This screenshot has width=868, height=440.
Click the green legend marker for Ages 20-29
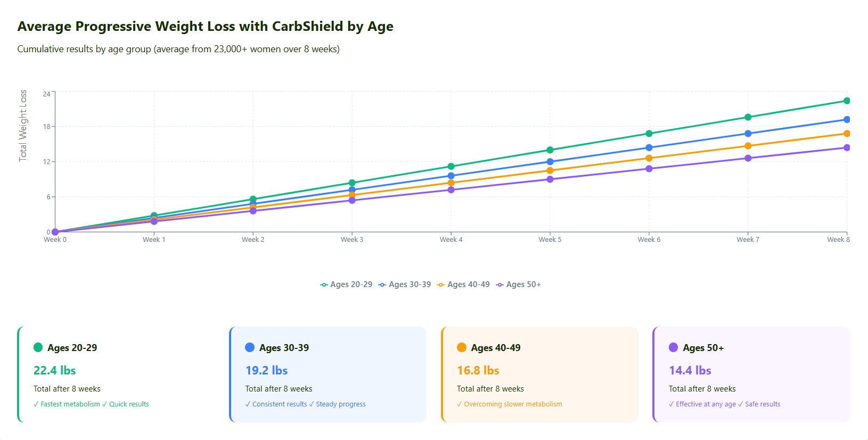(324, 285)
